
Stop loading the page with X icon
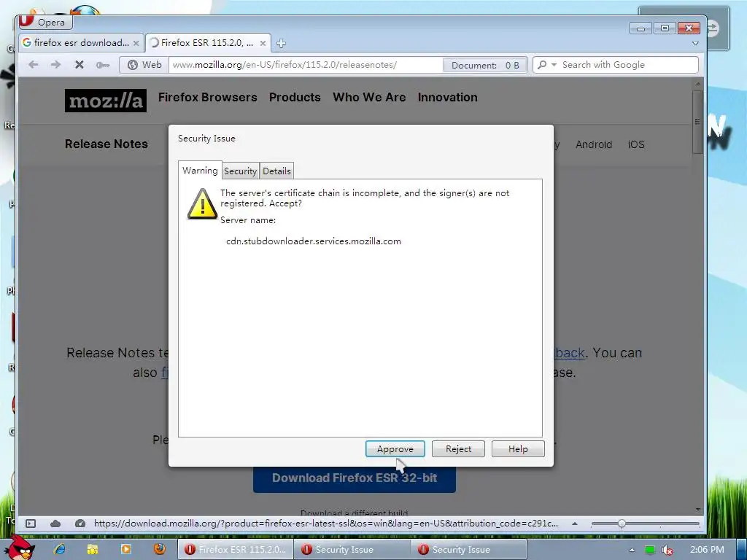pyautogui.click(x=79, y=65)
